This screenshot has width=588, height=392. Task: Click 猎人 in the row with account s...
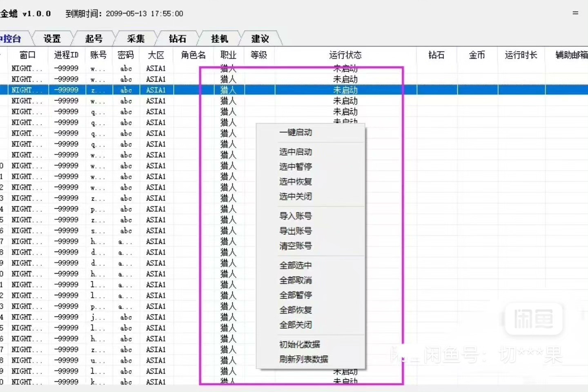(x=228, y=231)
